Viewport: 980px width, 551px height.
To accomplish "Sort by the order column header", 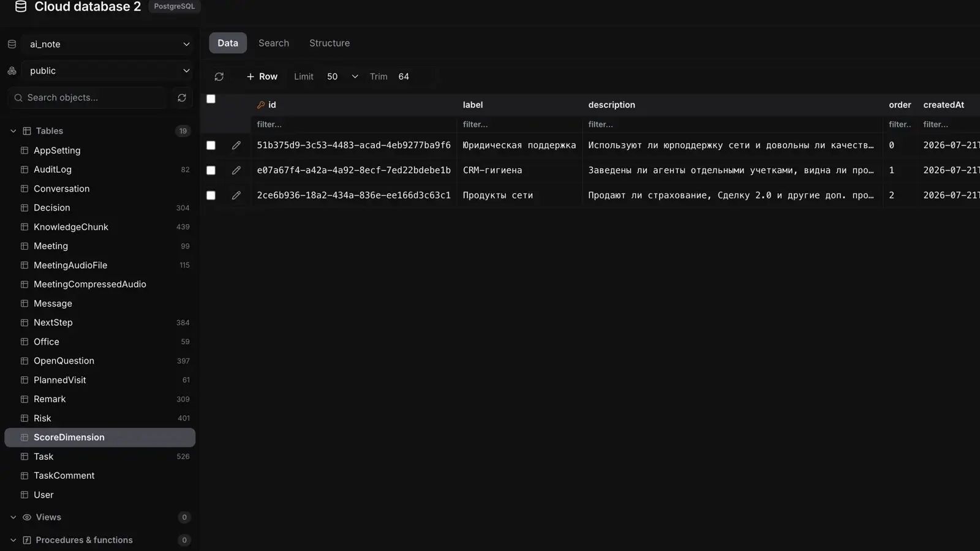I will [900, 105].
